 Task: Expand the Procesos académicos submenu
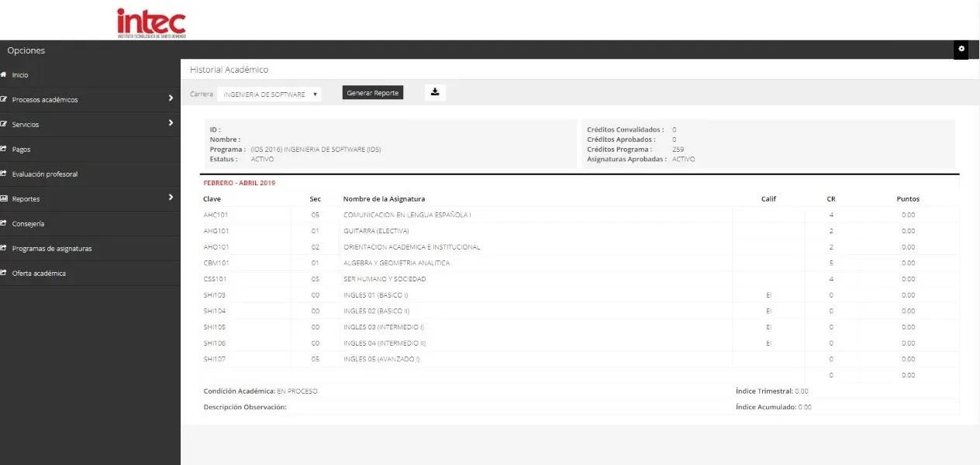click(171, 99)
